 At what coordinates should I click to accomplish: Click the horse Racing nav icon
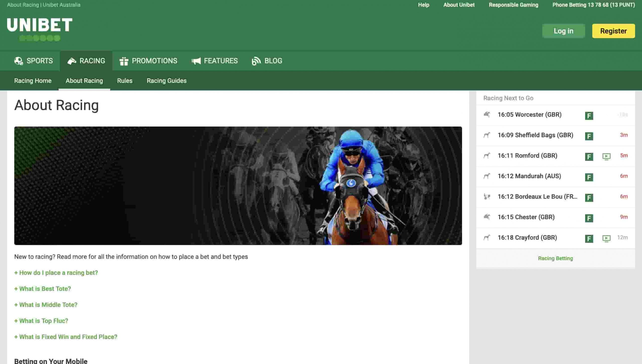pos(72,61)
